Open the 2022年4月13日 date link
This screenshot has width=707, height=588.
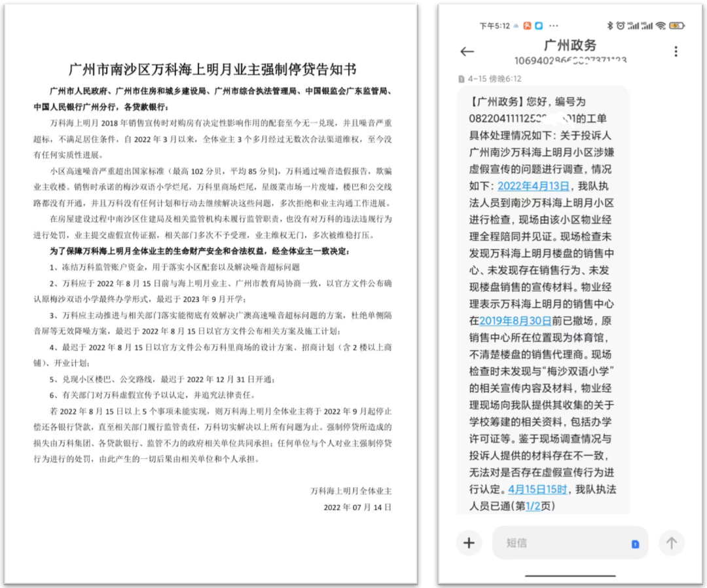coord(534,186)
